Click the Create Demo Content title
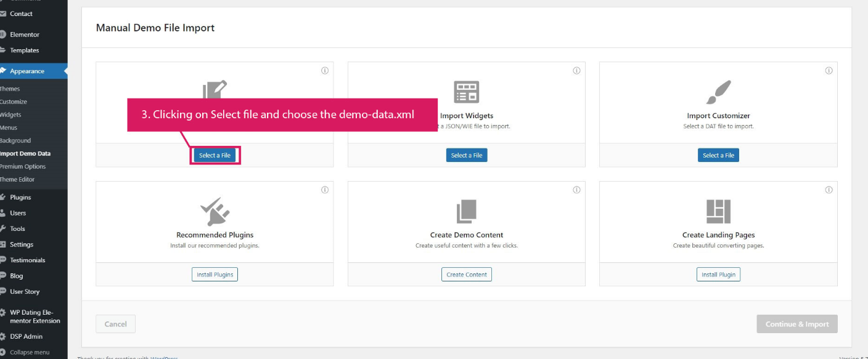 [x=467, y=235]
